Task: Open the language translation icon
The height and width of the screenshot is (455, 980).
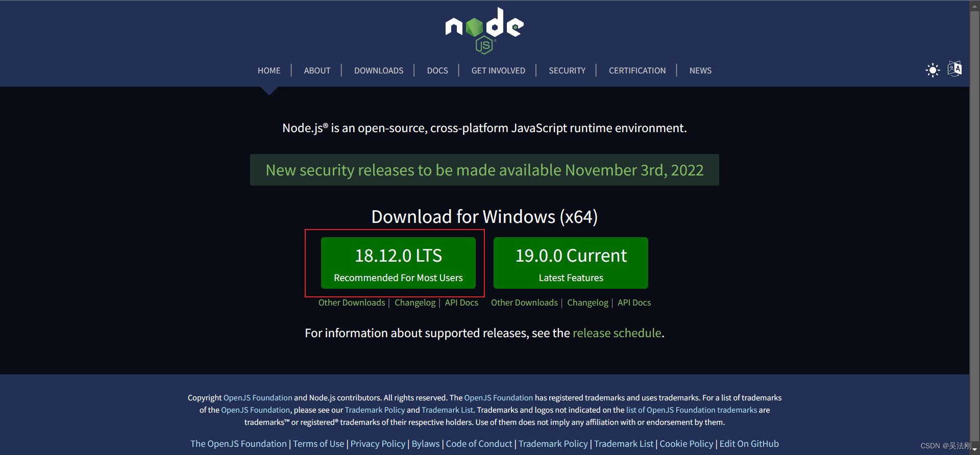Action: [x=954, y=69]
